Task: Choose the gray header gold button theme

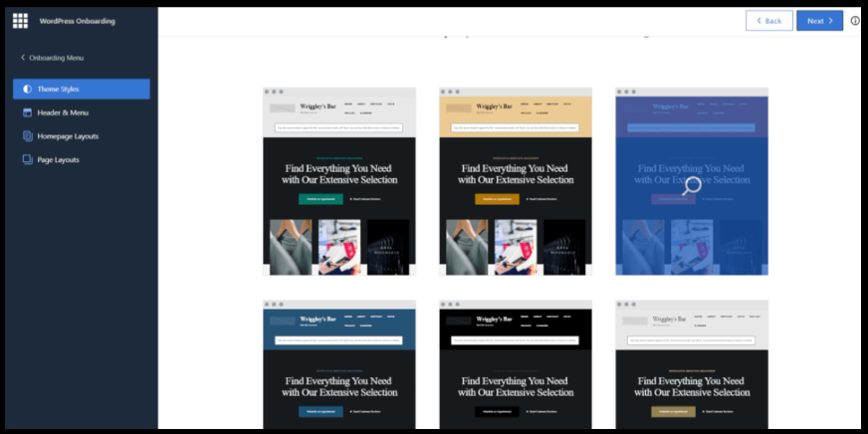Action: (692, 364)
